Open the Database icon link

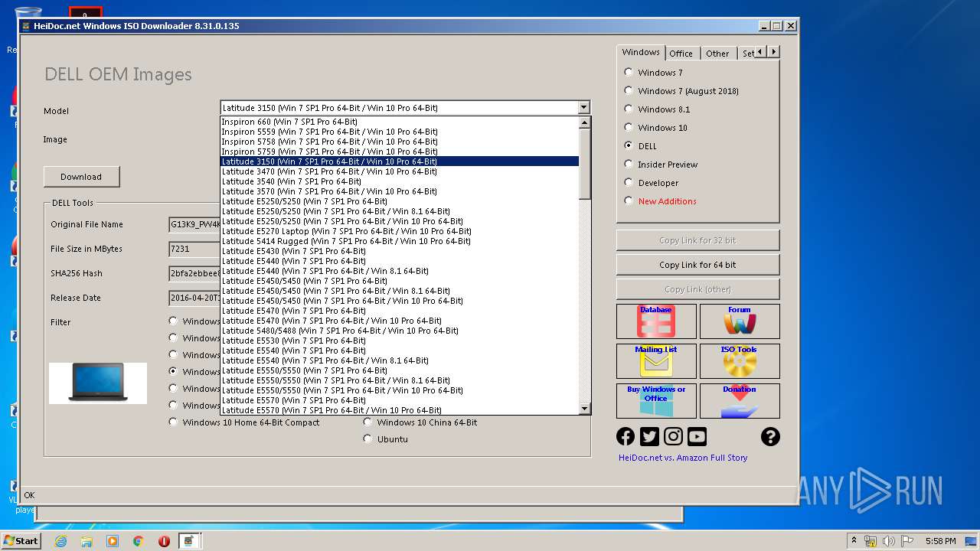coord(656,321)
